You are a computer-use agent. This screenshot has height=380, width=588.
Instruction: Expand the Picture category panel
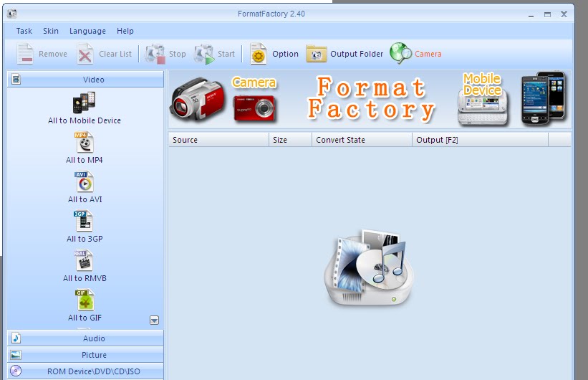(85, 354)
